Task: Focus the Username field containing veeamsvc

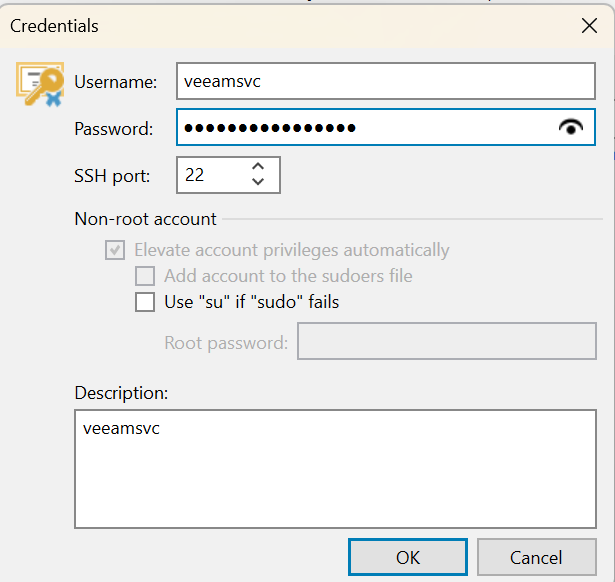Action: 386,81
